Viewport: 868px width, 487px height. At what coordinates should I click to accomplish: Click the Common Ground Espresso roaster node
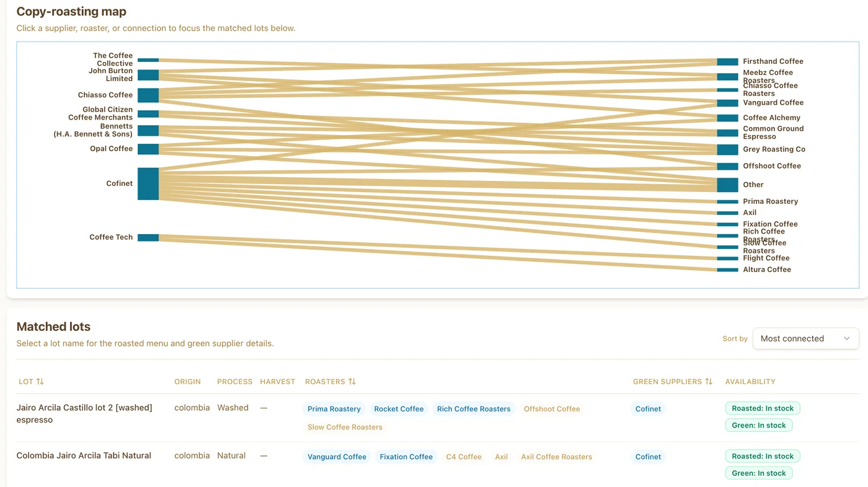pyautogui.click(x=727, y=133)
